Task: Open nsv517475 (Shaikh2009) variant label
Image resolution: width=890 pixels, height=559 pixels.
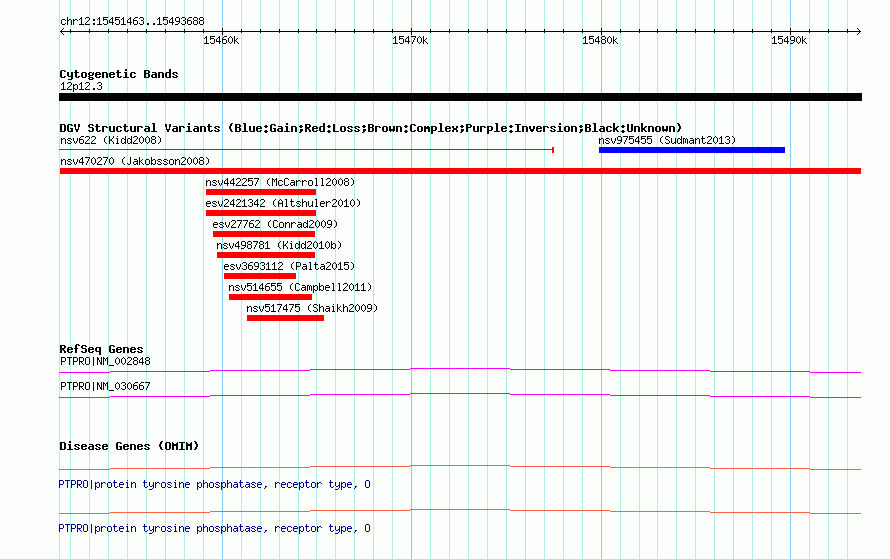Action: pyautogui.click(x=312, y=308)
